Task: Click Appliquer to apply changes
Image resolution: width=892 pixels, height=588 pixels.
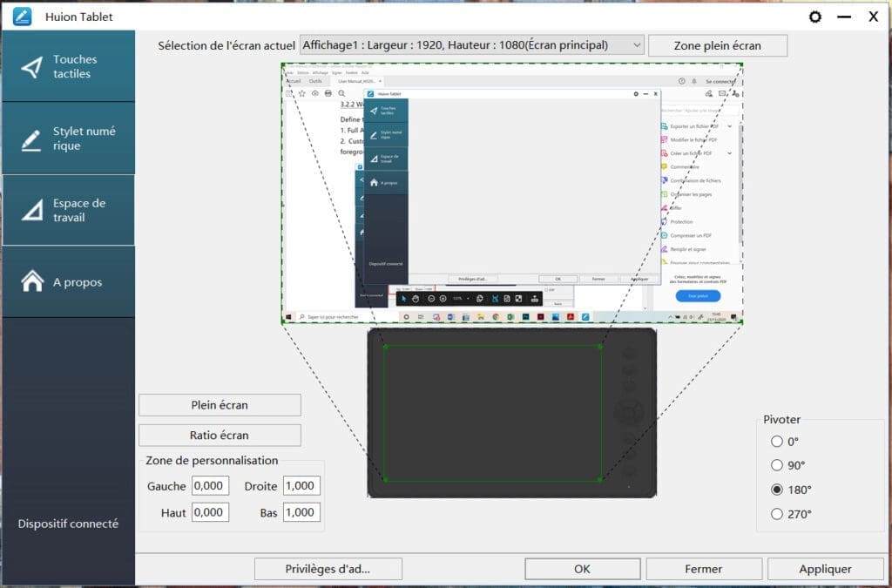Action: coord(826,569)
